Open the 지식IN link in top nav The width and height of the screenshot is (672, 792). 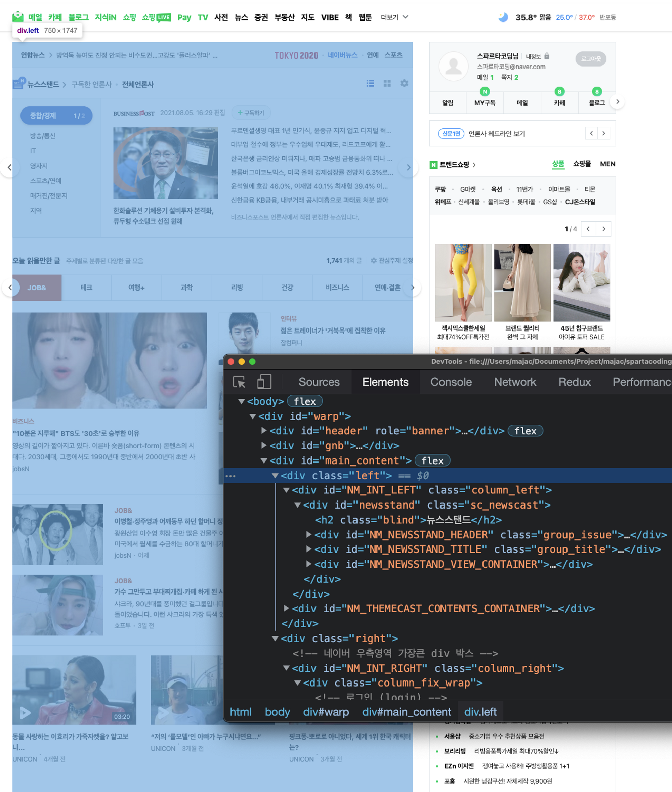point(106,17)
